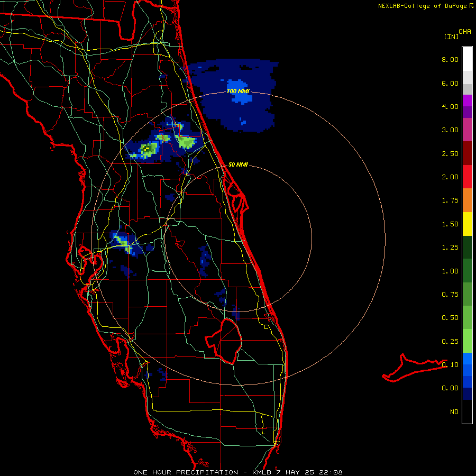Click the 1.25 legend value
The width and height of the screenshot is (476, 476).
point(450,248)
